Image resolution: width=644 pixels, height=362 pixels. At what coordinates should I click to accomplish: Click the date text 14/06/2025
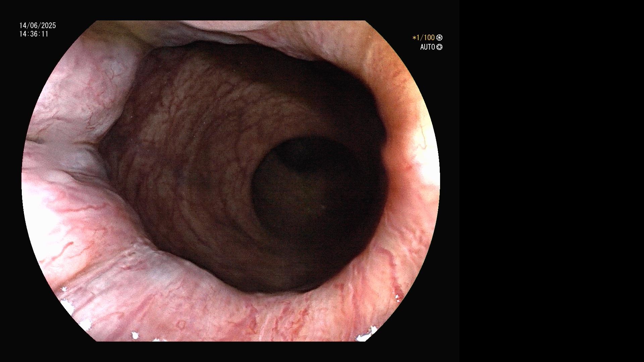(38, 25)
